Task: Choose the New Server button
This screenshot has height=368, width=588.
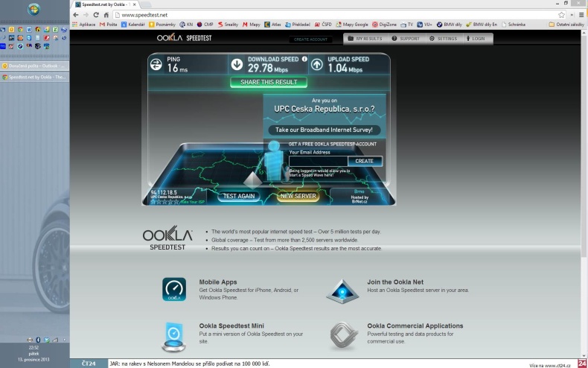Action: [x=298, y=196]
